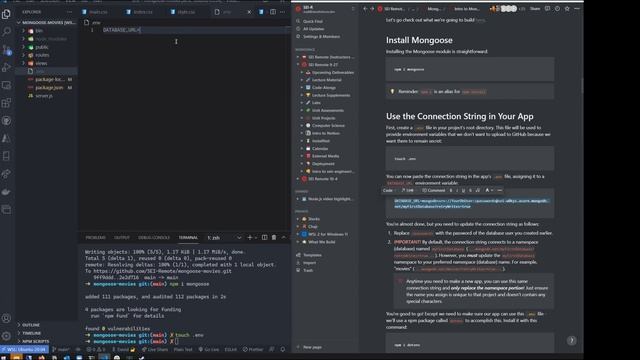Open Labs page in Notion sidebar
Screen dimensions: 640x360
(x=316, y=103)
